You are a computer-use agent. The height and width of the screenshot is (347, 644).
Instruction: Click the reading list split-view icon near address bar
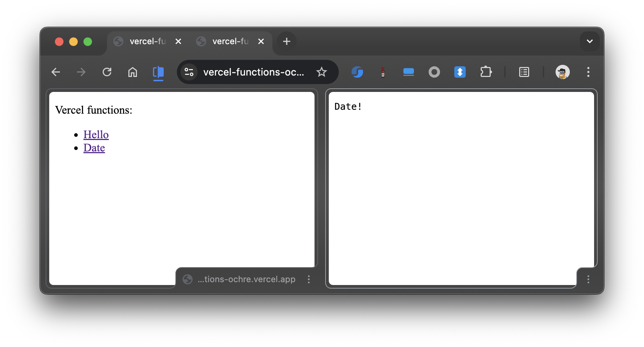pos(158,72)
